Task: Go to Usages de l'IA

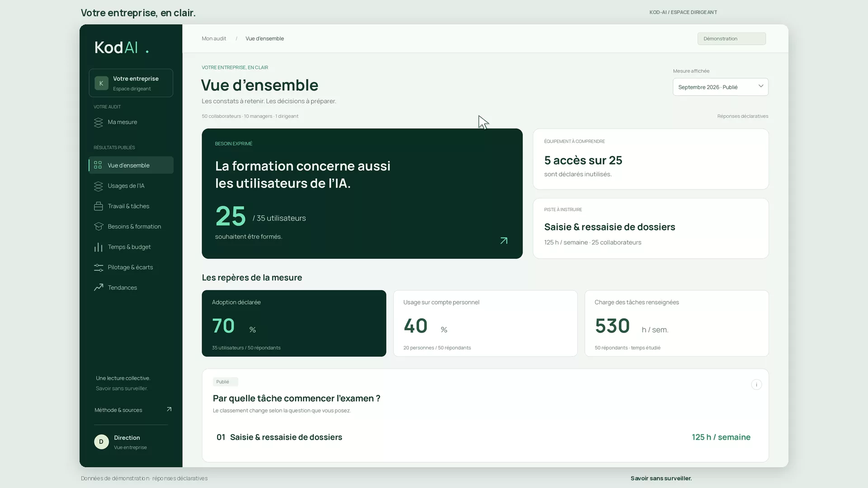Action: [131, 186]
